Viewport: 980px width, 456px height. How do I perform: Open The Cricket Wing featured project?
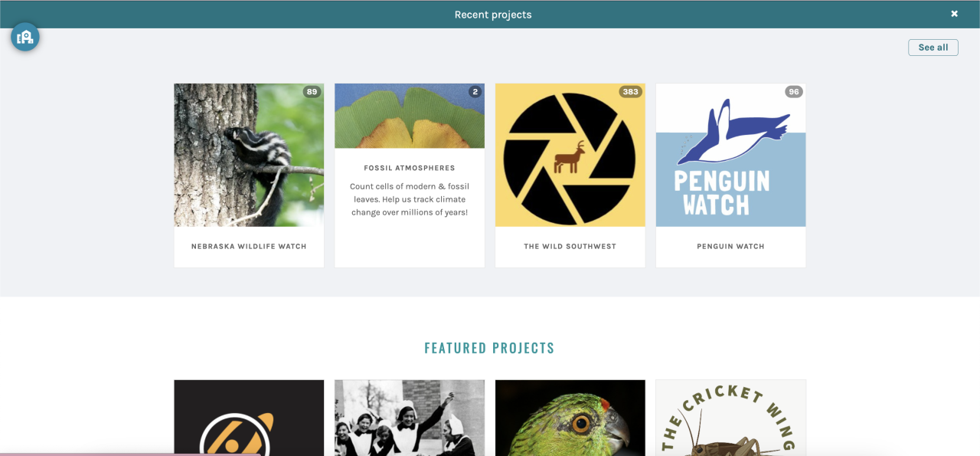[x=731, y=418]
